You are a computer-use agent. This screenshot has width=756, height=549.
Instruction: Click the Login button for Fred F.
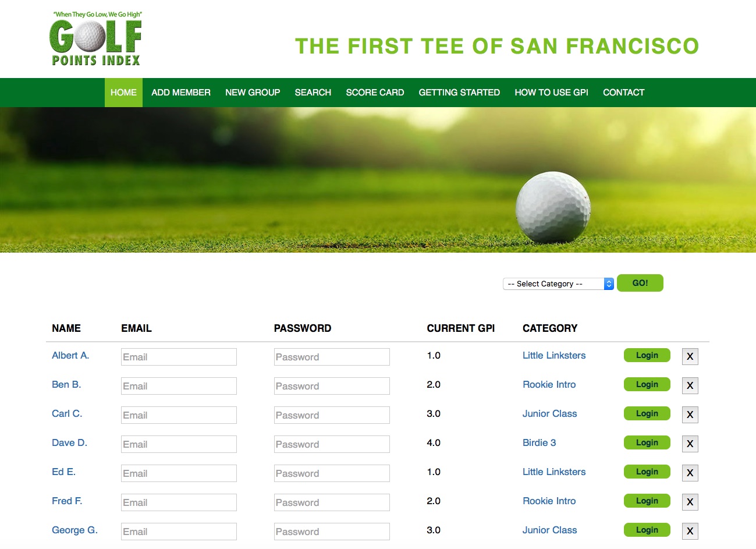[x=647, y=501]
